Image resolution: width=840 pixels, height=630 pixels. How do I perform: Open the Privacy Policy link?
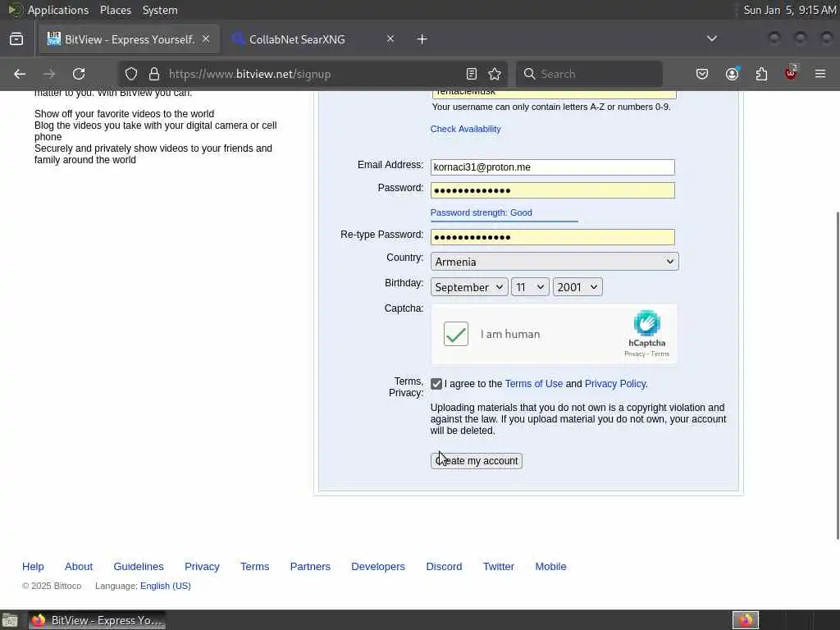[x=615, y=384]
